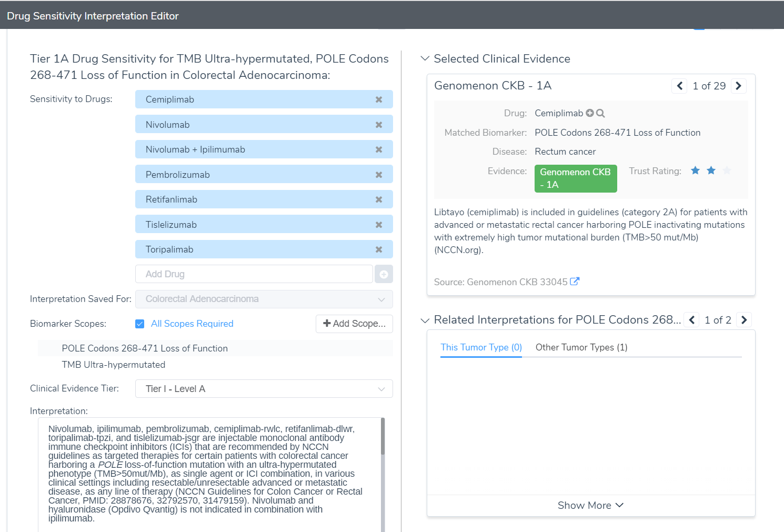This screenshot has width=784, height=532.
Task: Collapse the Related Interpretations section
Action: pos(425,320)
